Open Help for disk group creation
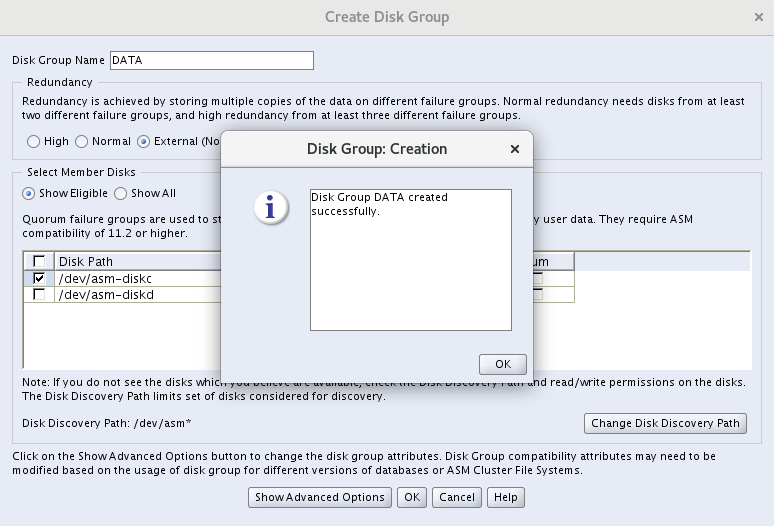Screen dimensions: 774x526 click(x=506, y=497)
